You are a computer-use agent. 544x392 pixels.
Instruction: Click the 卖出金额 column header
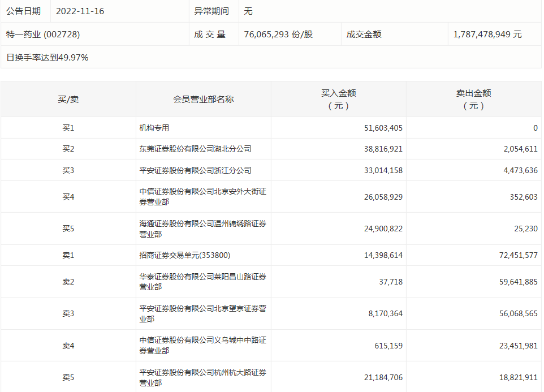(x=473, y=99)
